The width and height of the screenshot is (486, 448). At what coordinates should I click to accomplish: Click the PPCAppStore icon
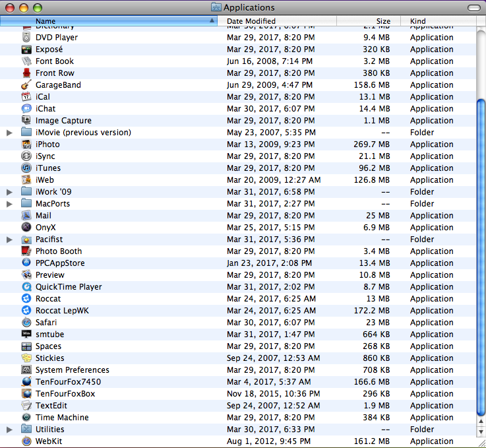26,263
